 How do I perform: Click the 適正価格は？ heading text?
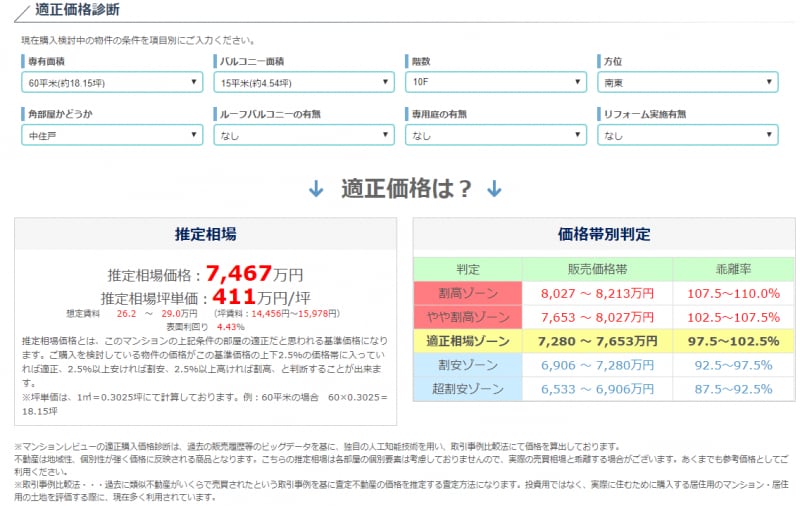(x=406, y=189)
